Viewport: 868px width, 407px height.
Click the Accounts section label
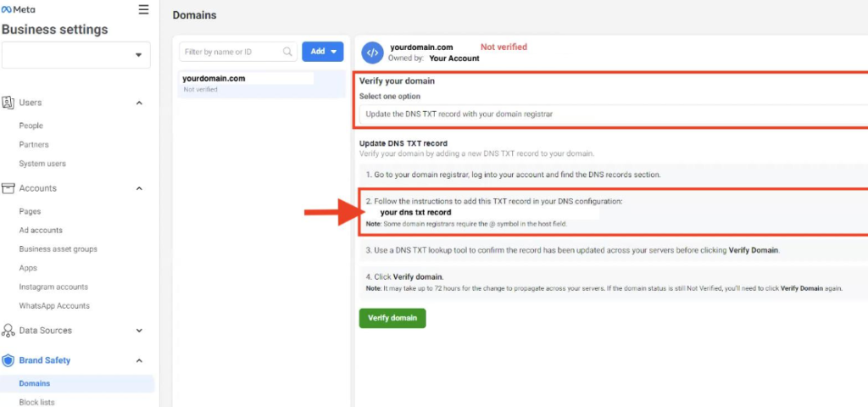click(x=37, y=188)
